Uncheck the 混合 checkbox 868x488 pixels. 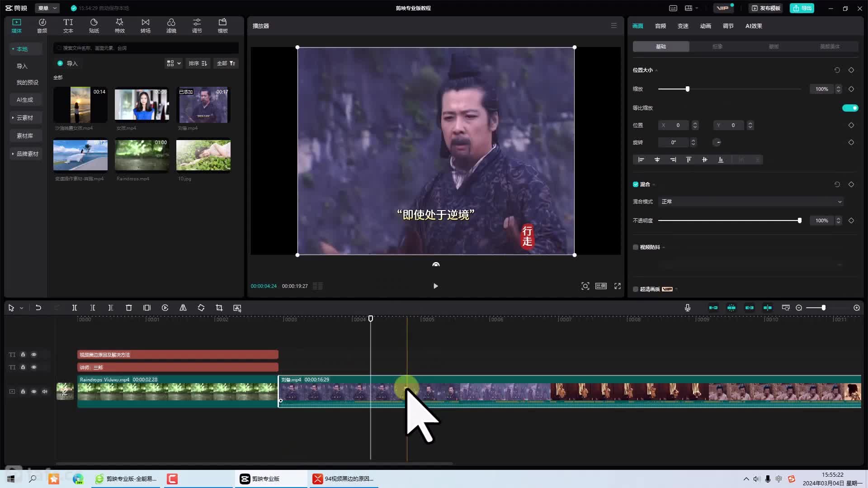tap(636, 184)
